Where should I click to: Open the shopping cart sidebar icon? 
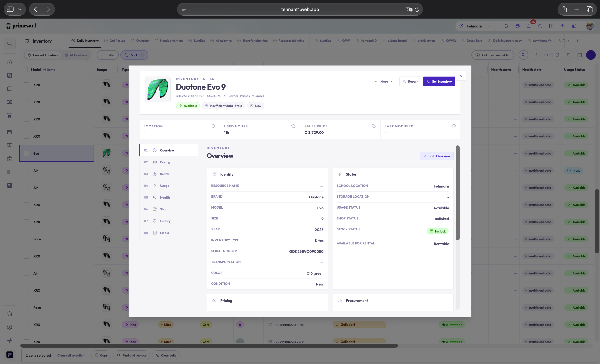(9, 115)
